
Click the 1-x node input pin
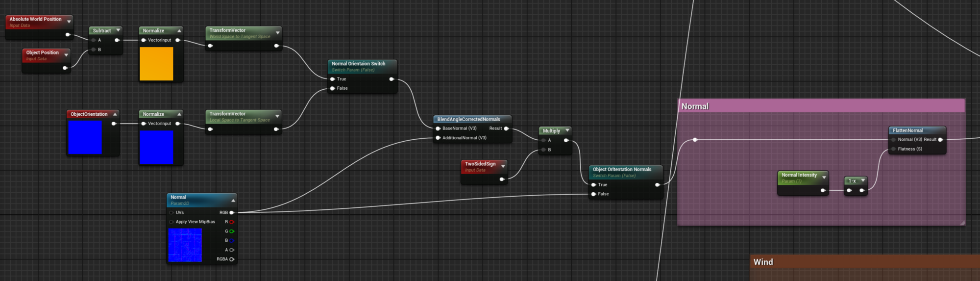point(849,190)
